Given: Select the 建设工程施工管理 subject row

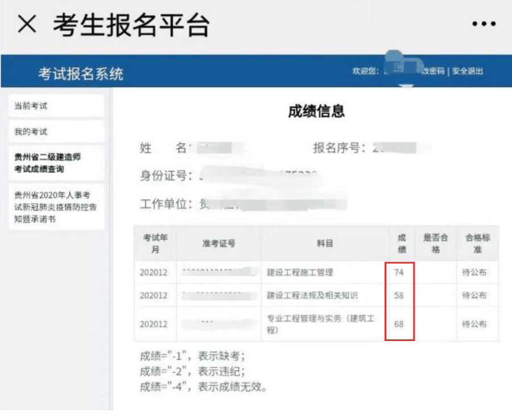Looking at the screenshot, I should pyautogui.click(x=316, y=272).
